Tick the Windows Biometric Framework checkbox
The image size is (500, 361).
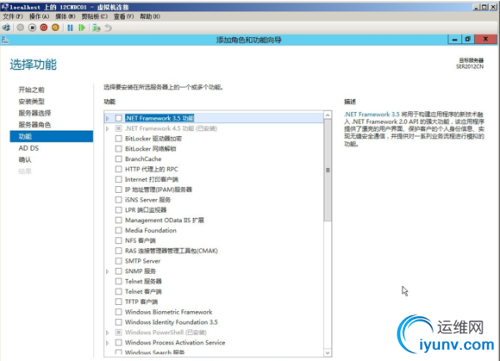tap(118, 312)
